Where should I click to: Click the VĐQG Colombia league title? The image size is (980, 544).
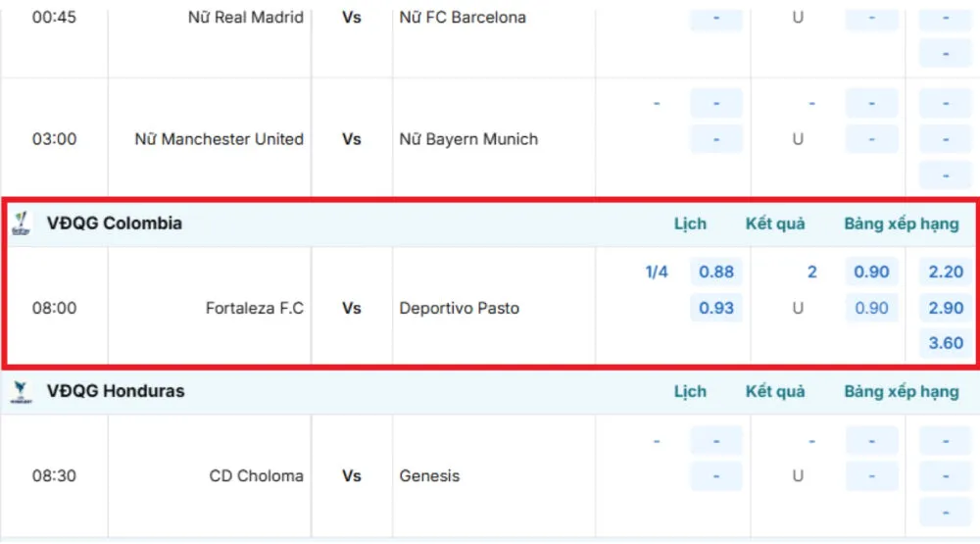tap(115, 223)
